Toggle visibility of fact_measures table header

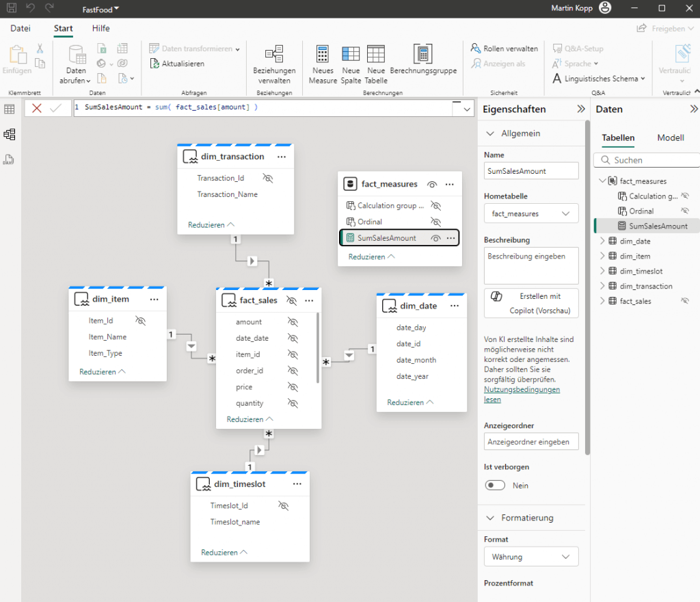tap(432, 185)
